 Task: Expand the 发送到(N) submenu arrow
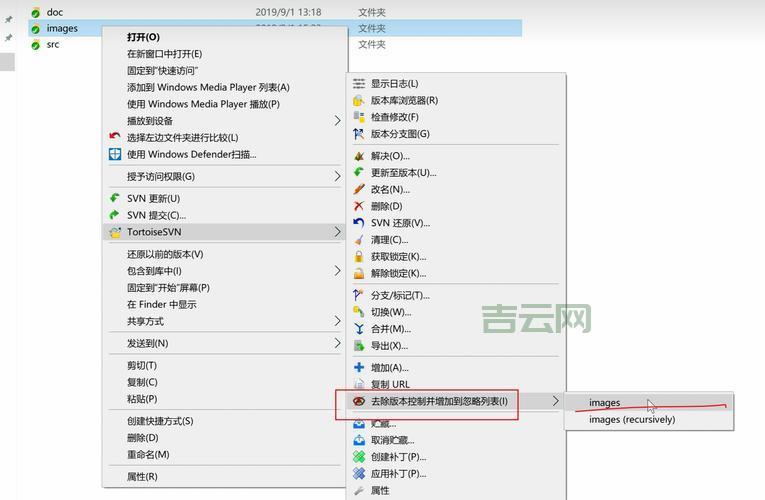click(x=337, y=343)
